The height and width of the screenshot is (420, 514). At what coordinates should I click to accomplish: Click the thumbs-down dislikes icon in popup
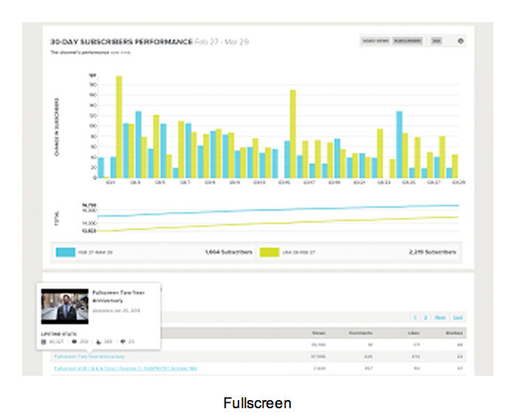pos(122,342)
